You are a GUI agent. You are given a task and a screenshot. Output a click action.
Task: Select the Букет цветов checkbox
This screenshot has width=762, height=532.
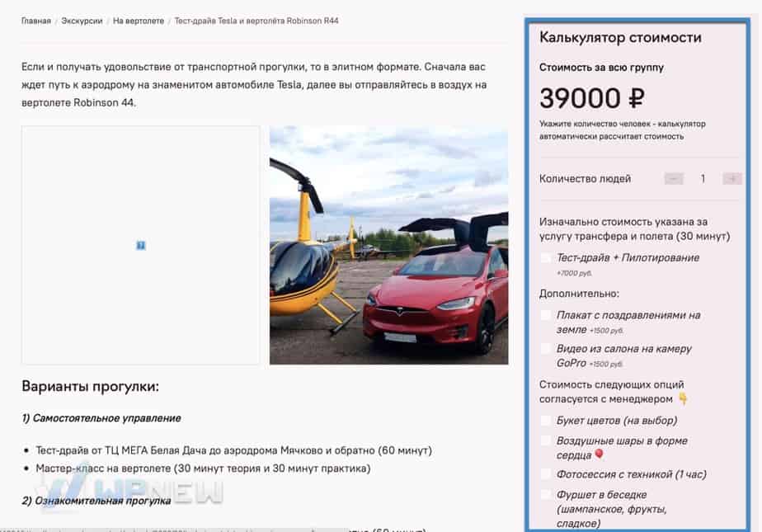click(546, 421)
